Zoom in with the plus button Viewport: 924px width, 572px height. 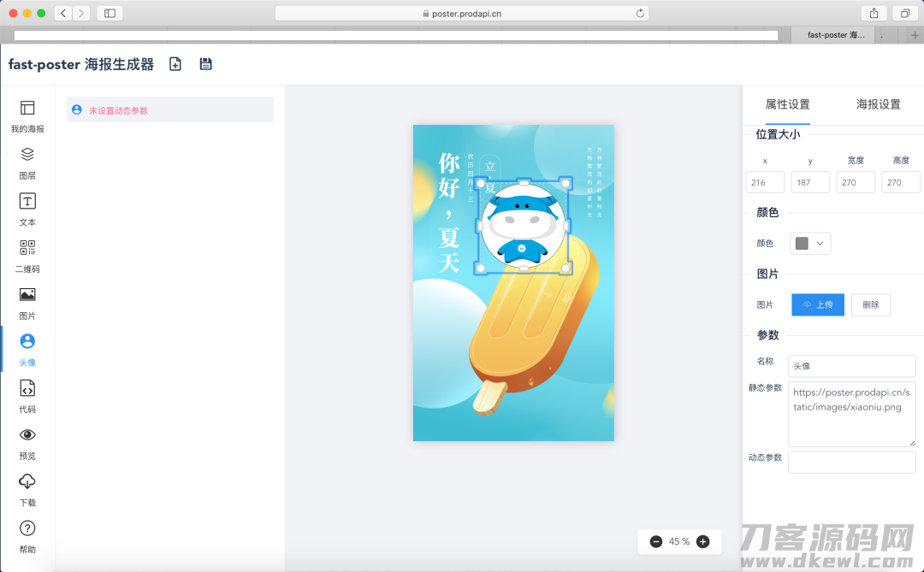[702, 541]
